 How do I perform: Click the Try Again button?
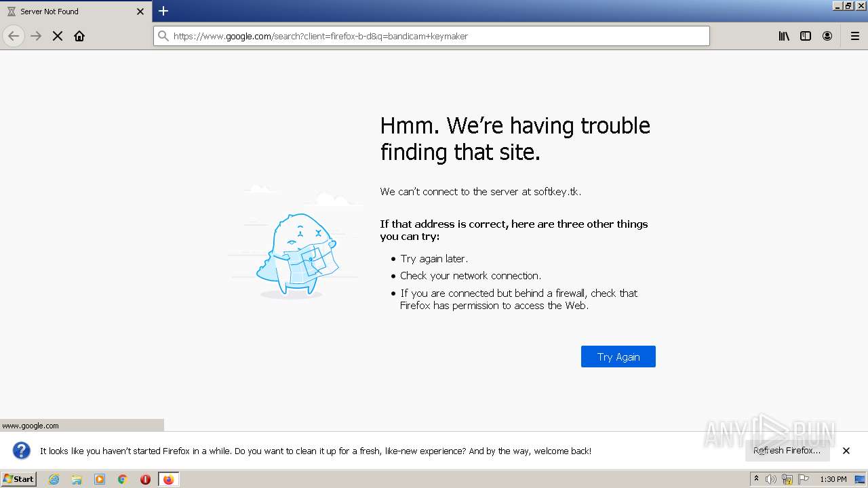point(618,357)
